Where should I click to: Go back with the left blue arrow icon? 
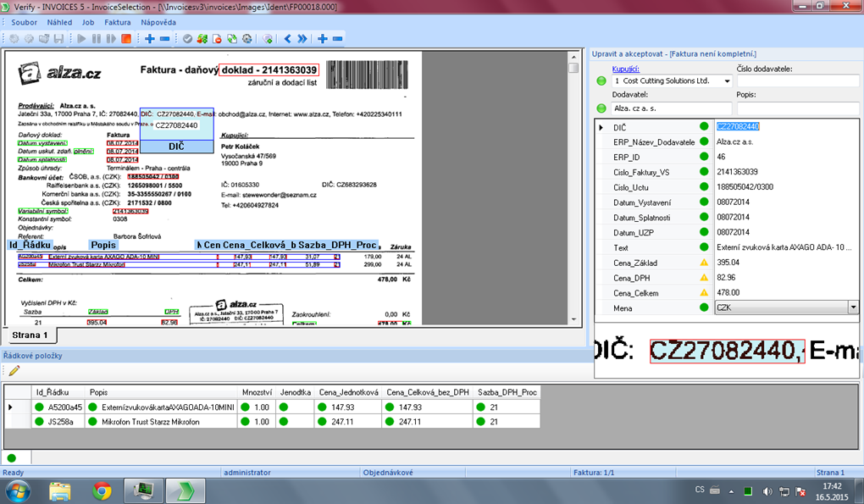(x=287, y=37)
